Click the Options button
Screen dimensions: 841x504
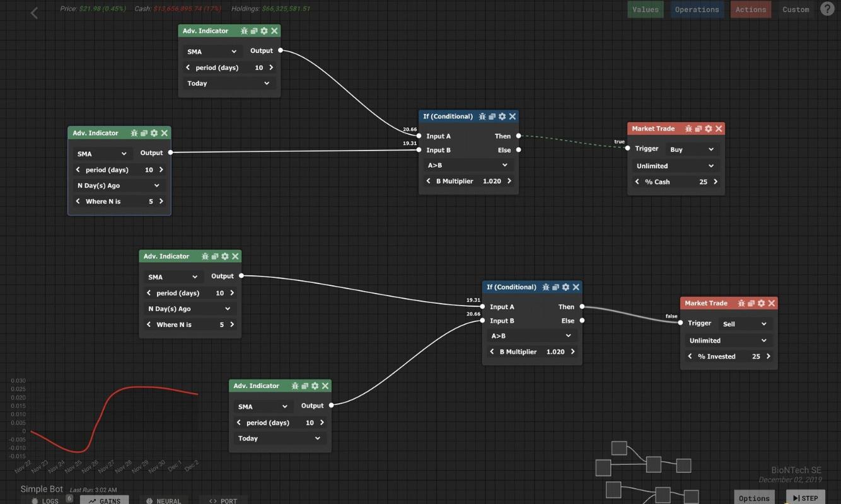[x=754, y=498]
